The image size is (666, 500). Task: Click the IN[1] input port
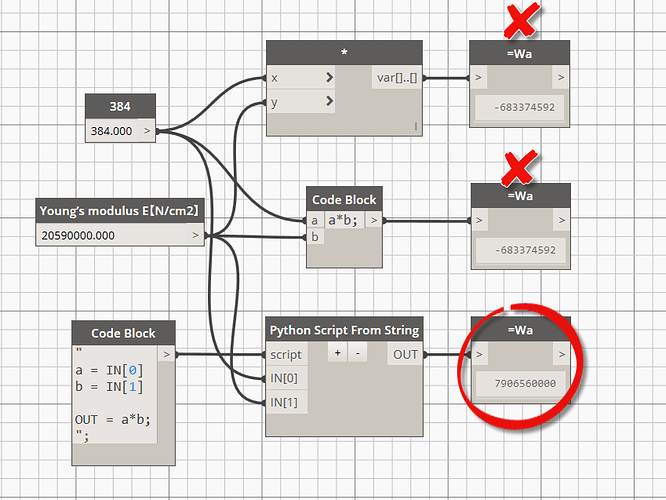286,402
